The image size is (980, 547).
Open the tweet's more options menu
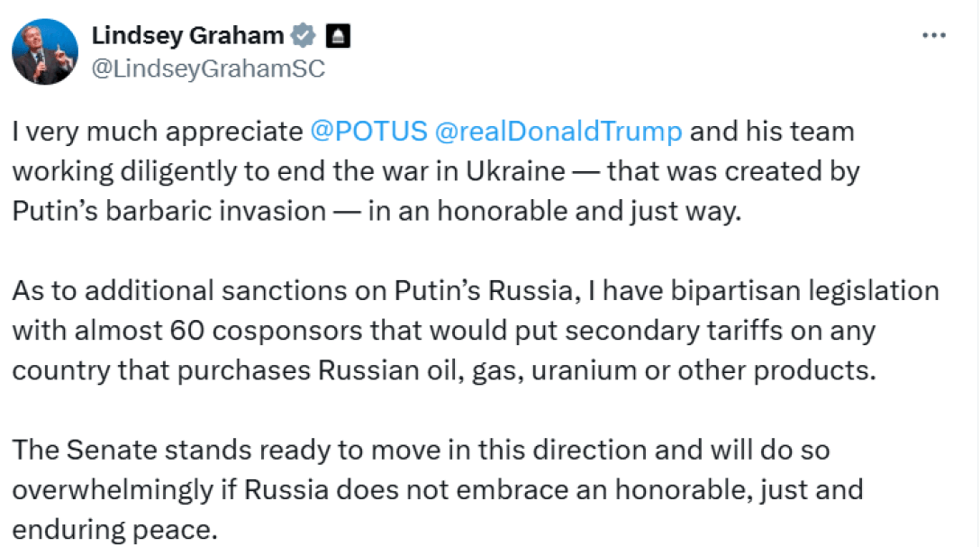coord(934,35)
